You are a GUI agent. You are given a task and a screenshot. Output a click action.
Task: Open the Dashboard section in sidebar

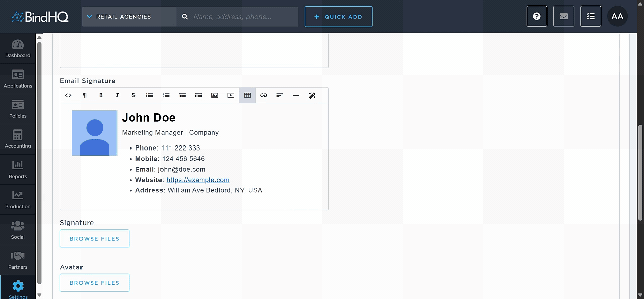(18, 48)
